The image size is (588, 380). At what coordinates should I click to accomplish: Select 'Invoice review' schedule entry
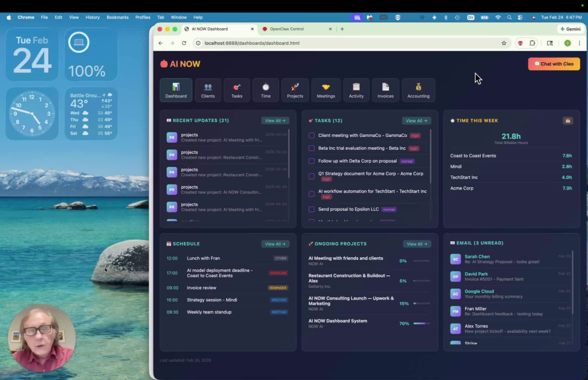coord(228,288)
